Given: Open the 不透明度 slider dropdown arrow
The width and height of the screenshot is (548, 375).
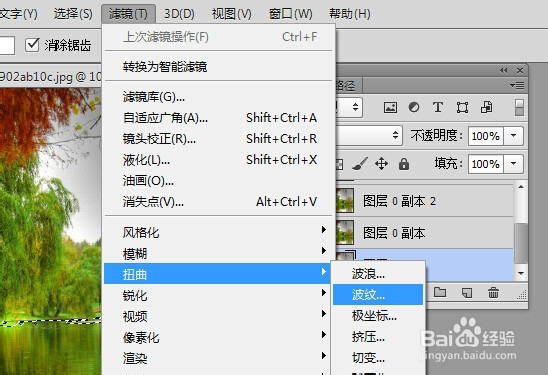Looking at the screenshot, I should [x=513, y=136].
